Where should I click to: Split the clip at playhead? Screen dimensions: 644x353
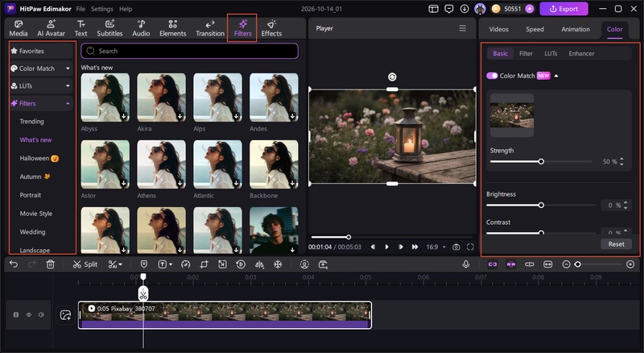coord(85,264)
